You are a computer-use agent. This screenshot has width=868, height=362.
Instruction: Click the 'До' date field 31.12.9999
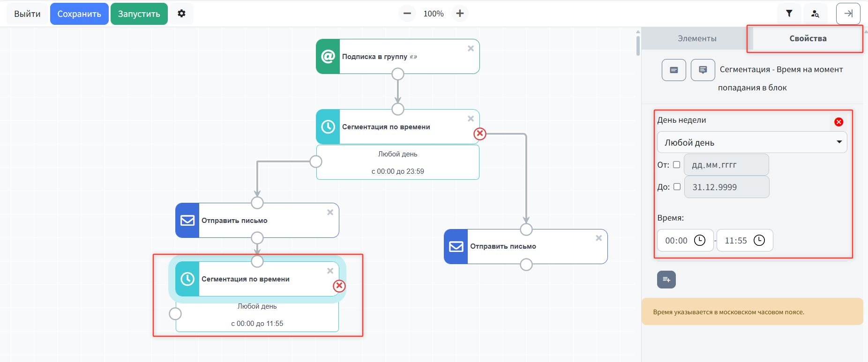tap(726, 187)
